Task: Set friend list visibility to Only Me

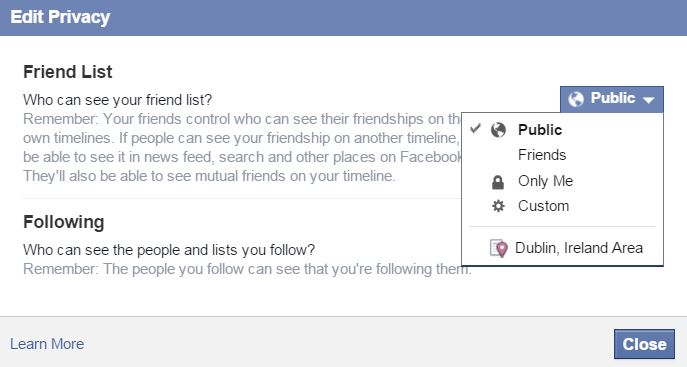Action: click(545, 181)
